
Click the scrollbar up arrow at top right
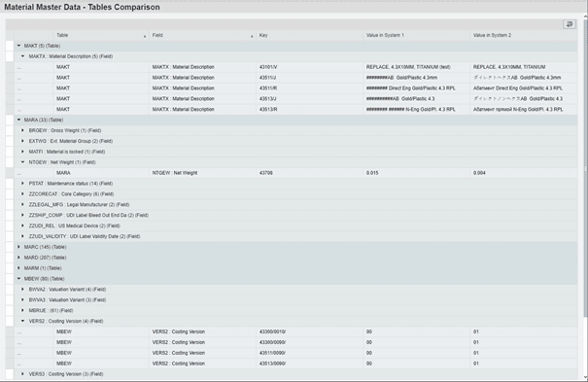pyautogui.click(x=585, y=17)
